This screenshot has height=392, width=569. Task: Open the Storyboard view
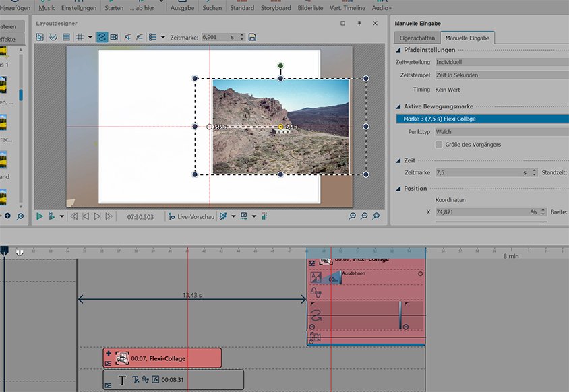coord(276,7)
